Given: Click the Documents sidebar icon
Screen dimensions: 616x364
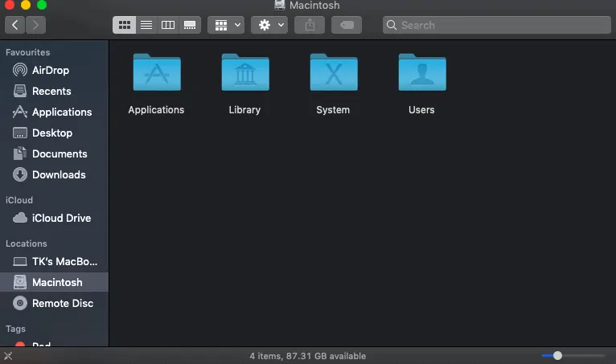Looking at the screenshot, I should [x=20, y=153].
